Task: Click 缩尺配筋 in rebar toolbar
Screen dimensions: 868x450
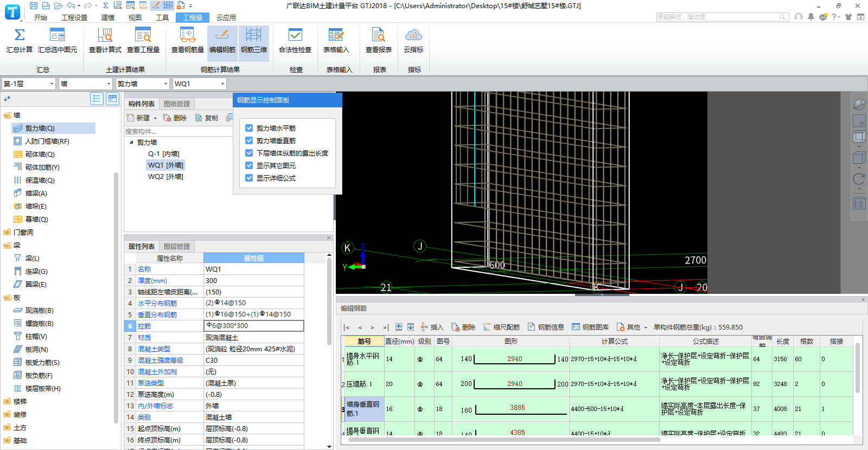Action: pos(502,327)
